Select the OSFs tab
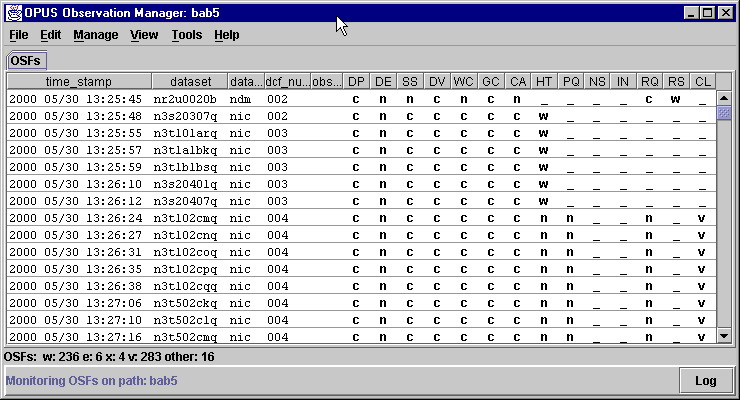Screen dimensions: 740x400 pyautogui.click(x=25, y=62)
